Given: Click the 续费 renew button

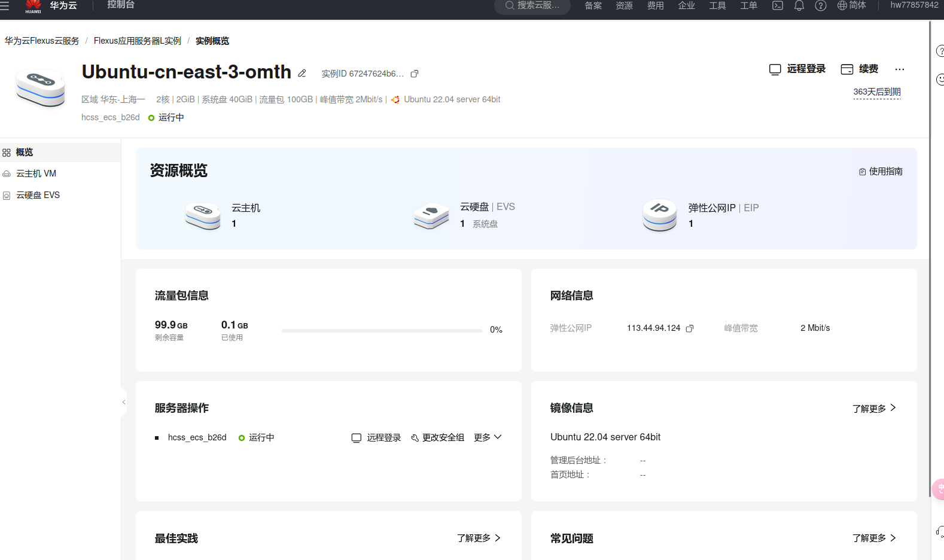Looking at the screenshot, I should [x=860, y=69].
